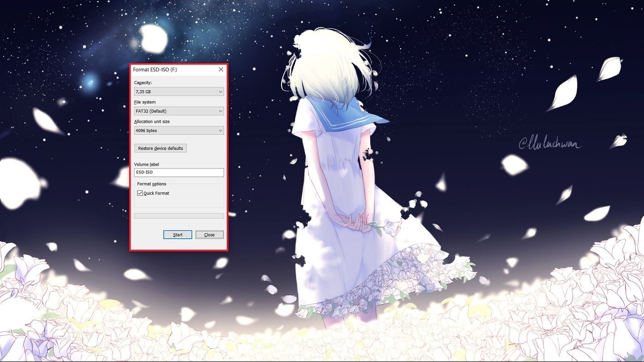Click the arrow beside 4096 bytes

(x=220, y=131)
